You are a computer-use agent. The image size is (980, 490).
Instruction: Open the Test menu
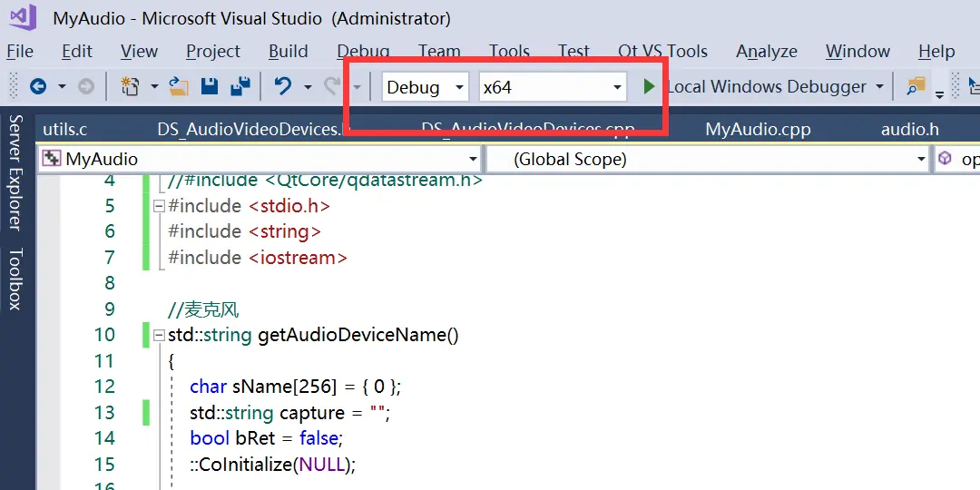573,51
